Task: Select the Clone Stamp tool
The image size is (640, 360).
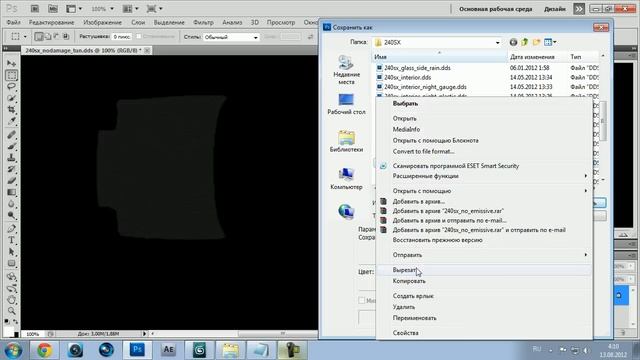Action: (11, 158)
